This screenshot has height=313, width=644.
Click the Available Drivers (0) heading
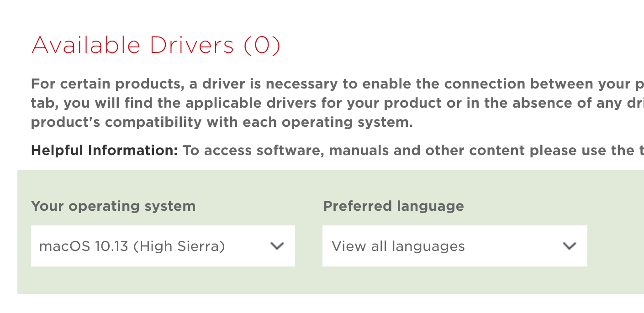[157, 45]
